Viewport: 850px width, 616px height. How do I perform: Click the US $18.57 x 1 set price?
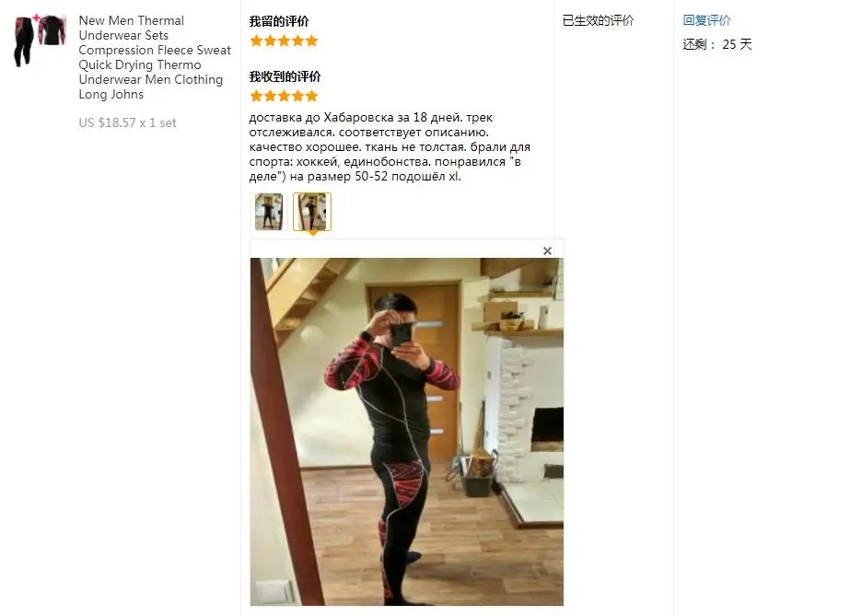127,123
